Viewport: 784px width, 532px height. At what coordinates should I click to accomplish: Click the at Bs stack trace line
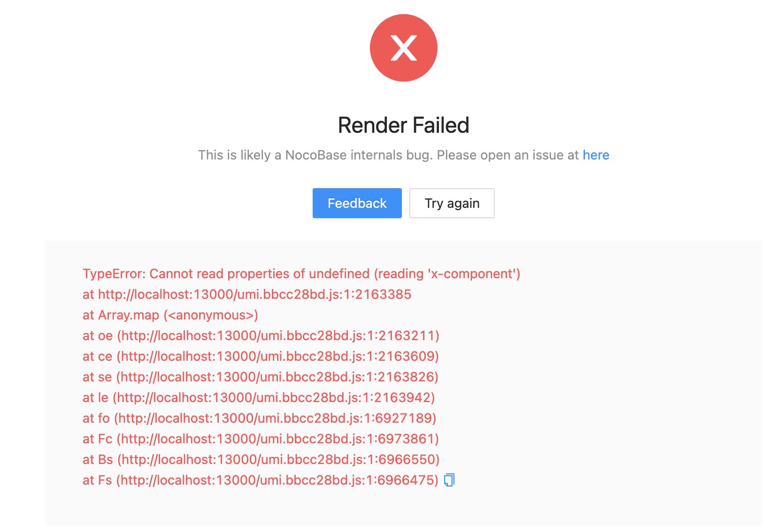tap(261, 460)
